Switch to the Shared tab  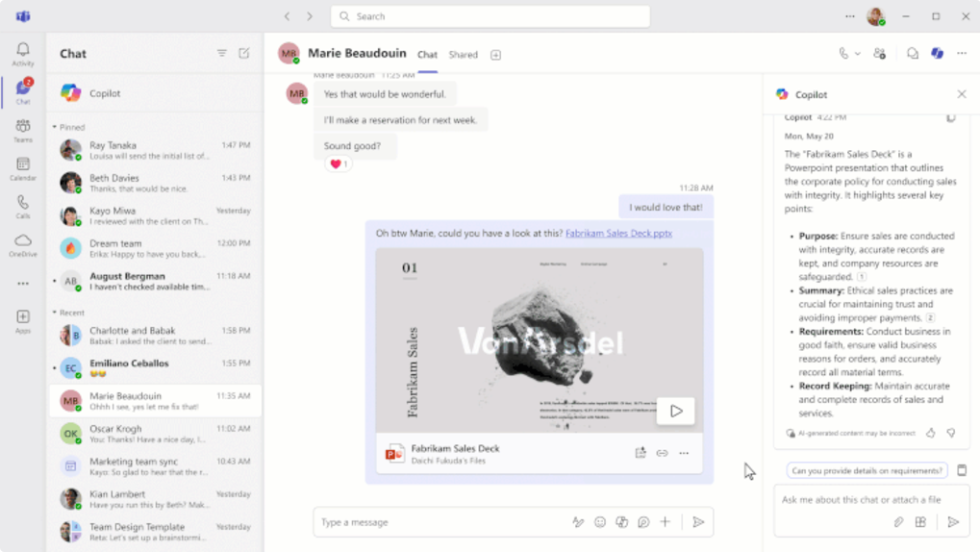pos(463,55)
